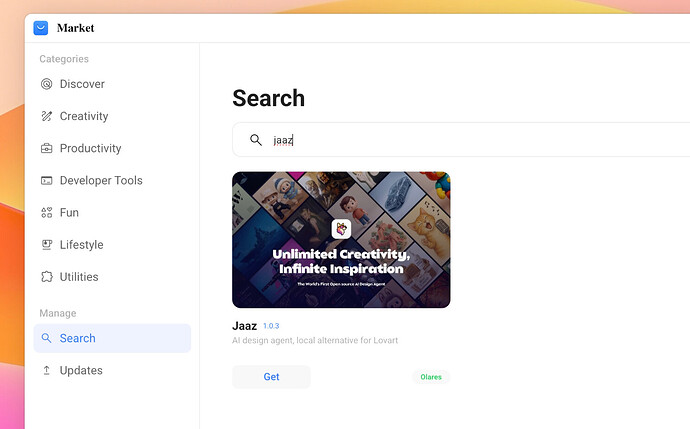Open the Jaaz app title link
Image resolution: width=690 pixels, height=429 pixels.
(x=245, y=326)
